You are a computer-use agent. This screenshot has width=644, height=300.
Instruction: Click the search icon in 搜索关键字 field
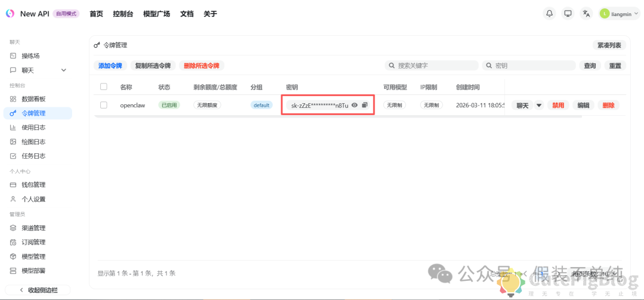[x=392, y=66]
